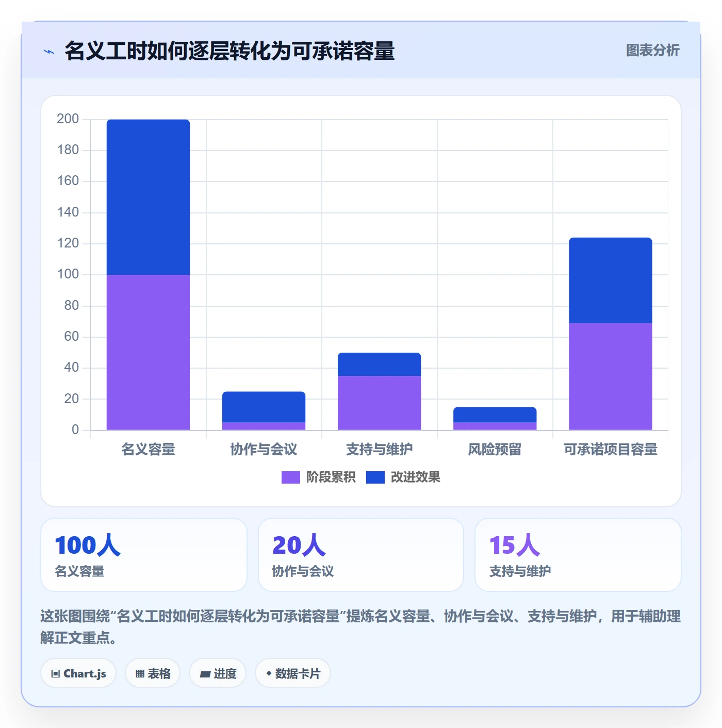722x728 pixels.
Task: Toggle the purple 阶段累积 legend swatch
Action: (x=290, y=477)
